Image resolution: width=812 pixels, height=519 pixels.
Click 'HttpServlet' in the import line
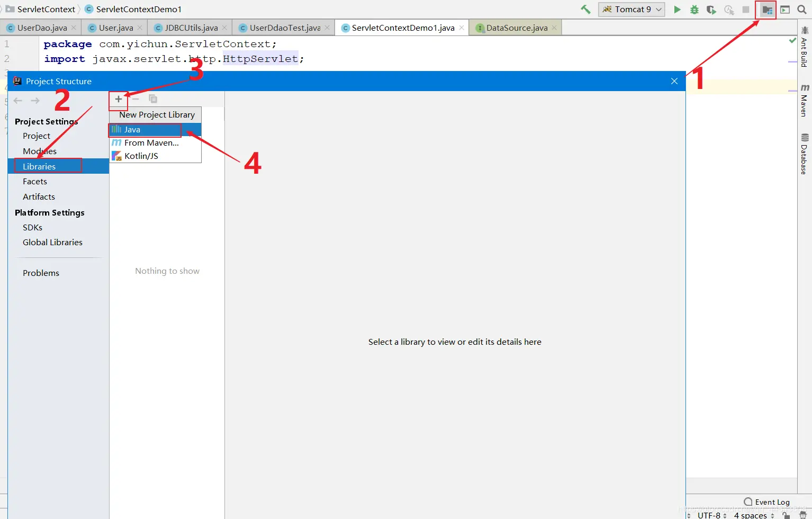point(260,59)
